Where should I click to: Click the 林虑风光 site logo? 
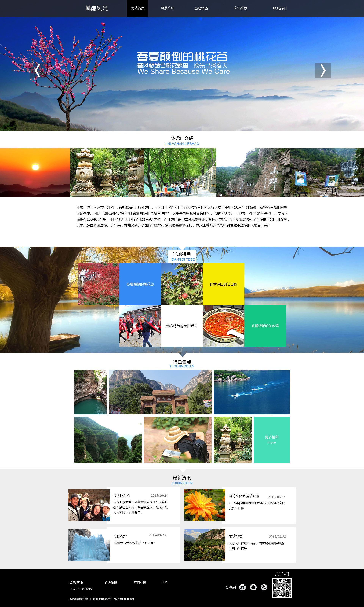pos(96,8)
